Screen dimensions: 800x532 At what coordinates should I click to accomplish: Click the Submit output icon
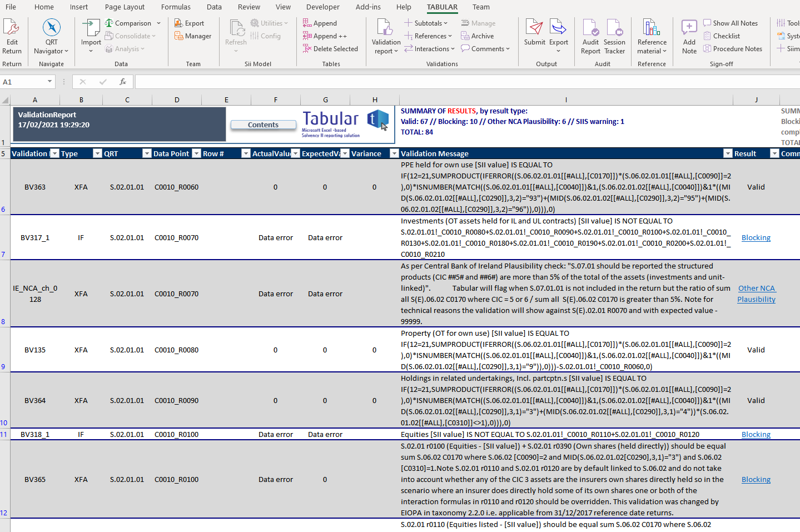(534, 28)
